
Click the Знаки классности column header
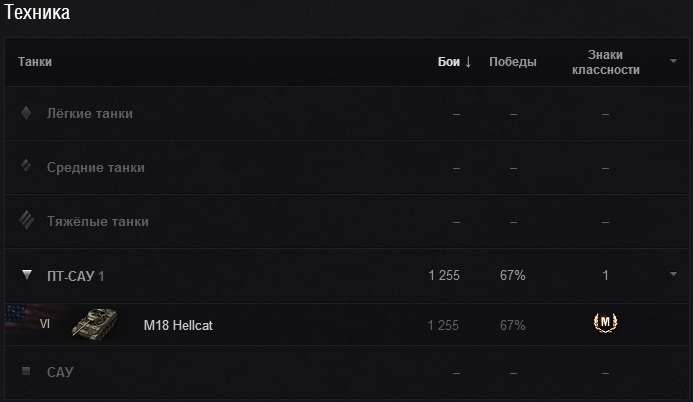tap(605, 62)
